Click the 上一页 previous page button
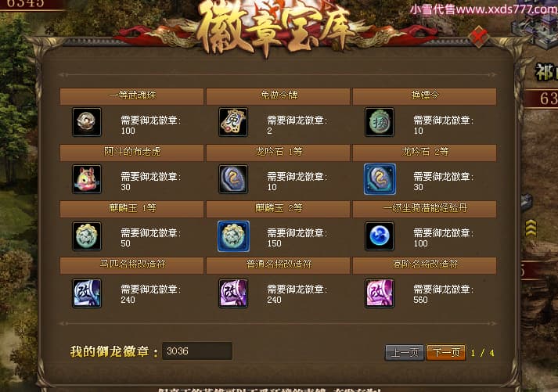 click(405, 353)
